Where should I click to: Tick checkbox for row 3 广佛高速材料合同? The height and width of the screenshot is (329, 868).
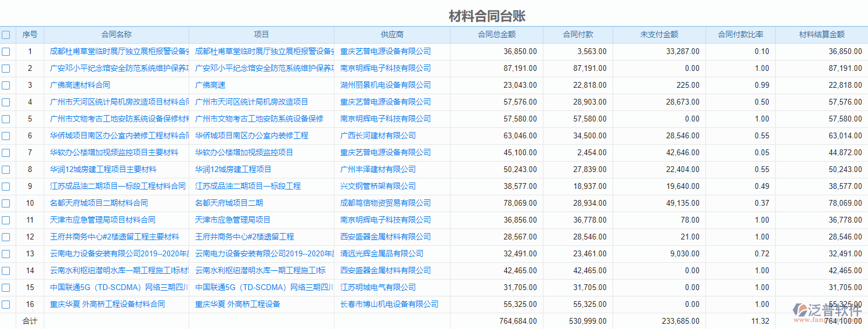[6, 85]
